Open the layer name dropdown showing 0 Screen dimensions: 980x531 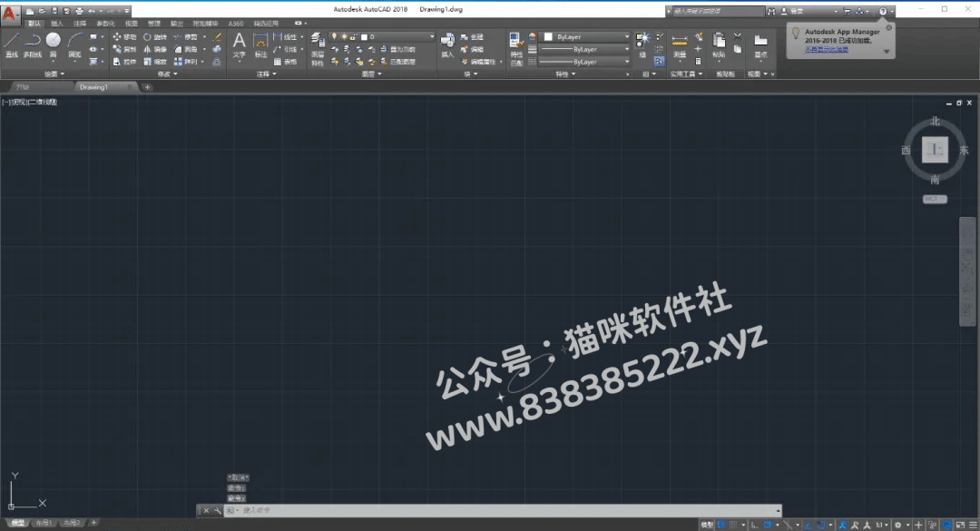[380, 37]
